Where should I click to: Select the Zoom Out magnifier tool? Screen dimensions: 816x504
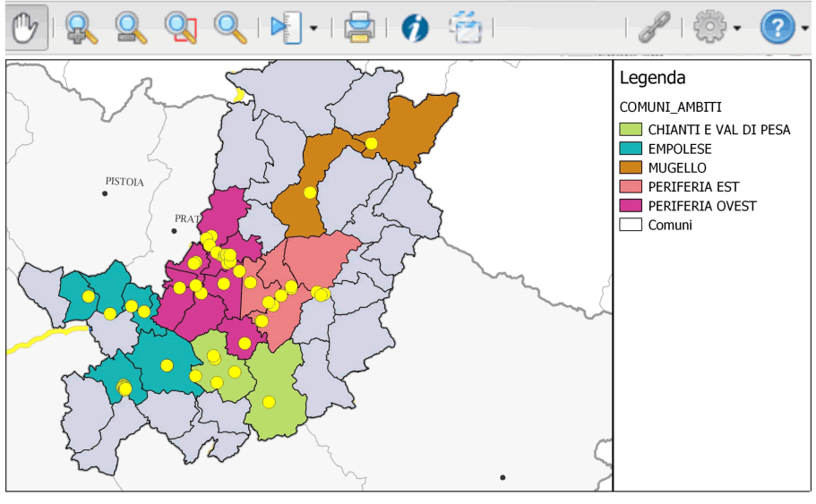tap(131, 29)
